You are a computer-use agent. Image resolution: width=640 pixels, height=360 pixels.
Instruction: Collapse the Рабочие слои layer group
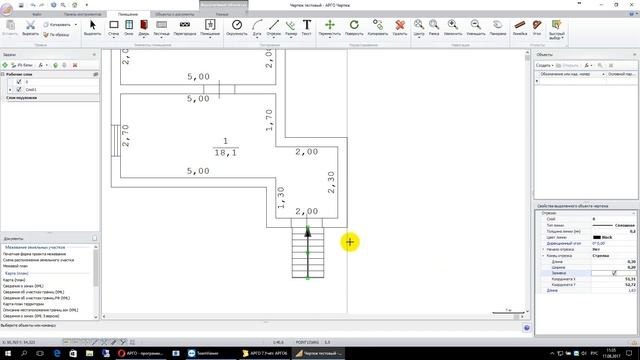point(3,74)
